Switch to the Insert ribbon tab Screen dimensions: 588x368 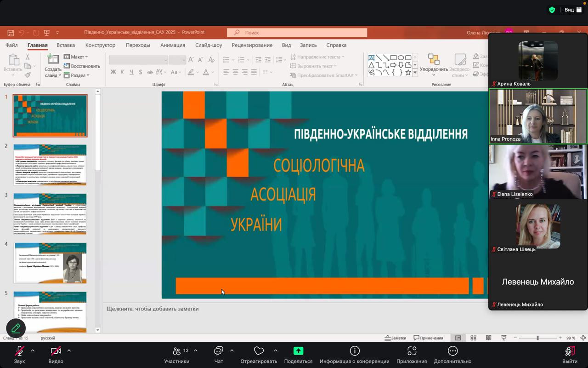(66, 45)
